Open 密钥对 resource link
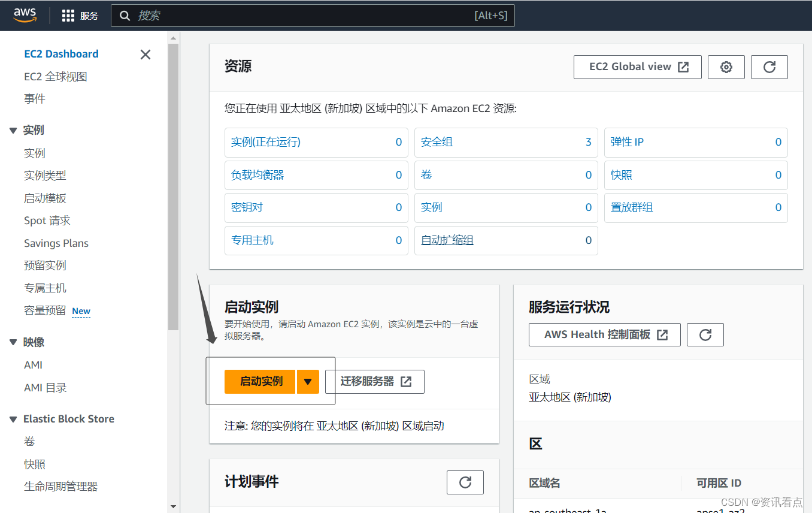Image resolution: width=812 pixels, height=513 pixels. (247, 207)
